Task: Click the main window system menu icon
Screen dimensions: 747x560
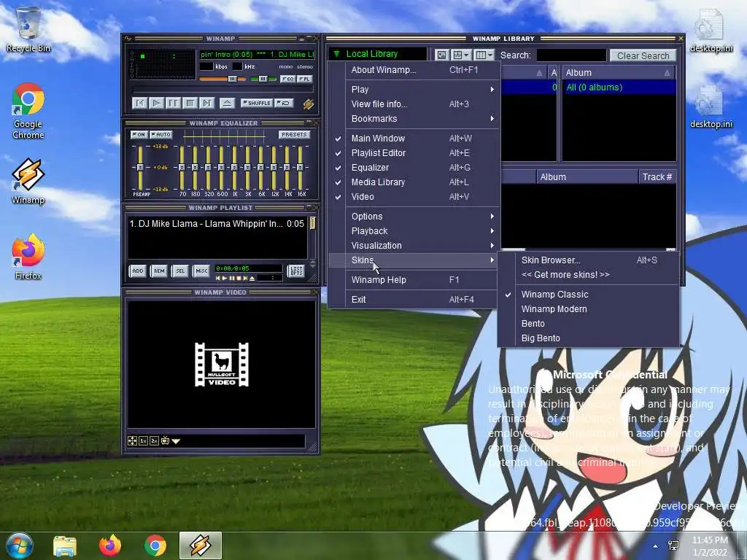Action: (128, 39)
